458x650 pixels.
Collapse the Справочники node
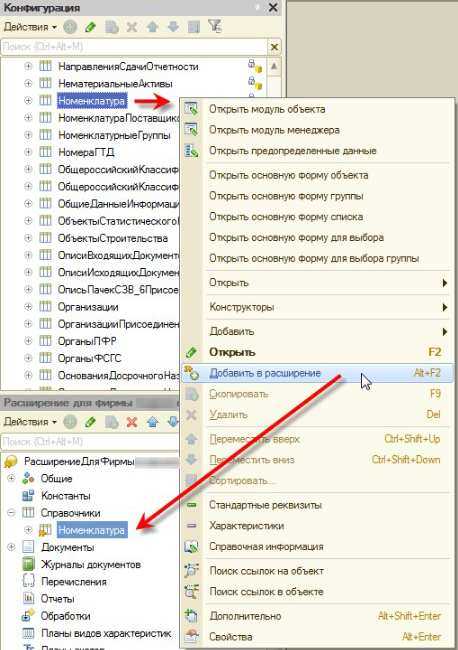[x=11, y=513]
